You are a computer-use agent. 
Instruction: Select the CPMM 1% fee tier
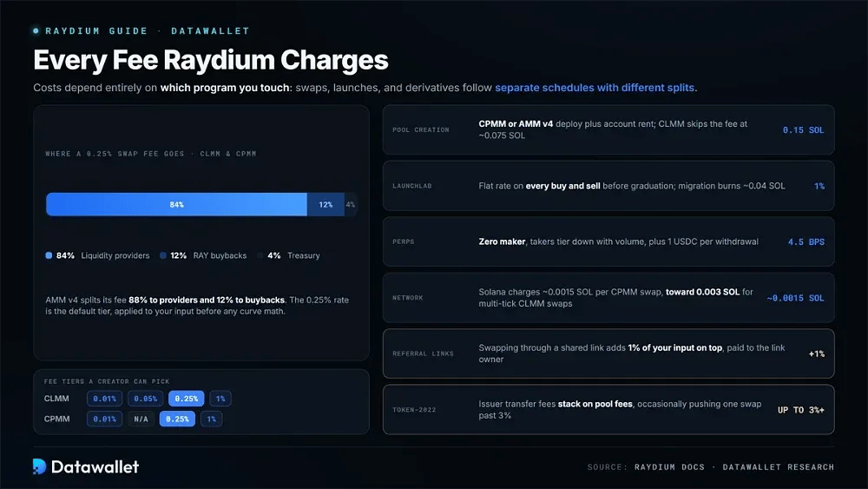pyautogui.click(x=212, y=419)
